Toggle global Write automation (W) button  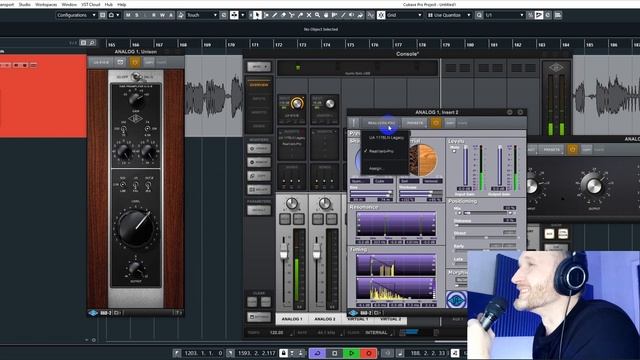(162, 15)
